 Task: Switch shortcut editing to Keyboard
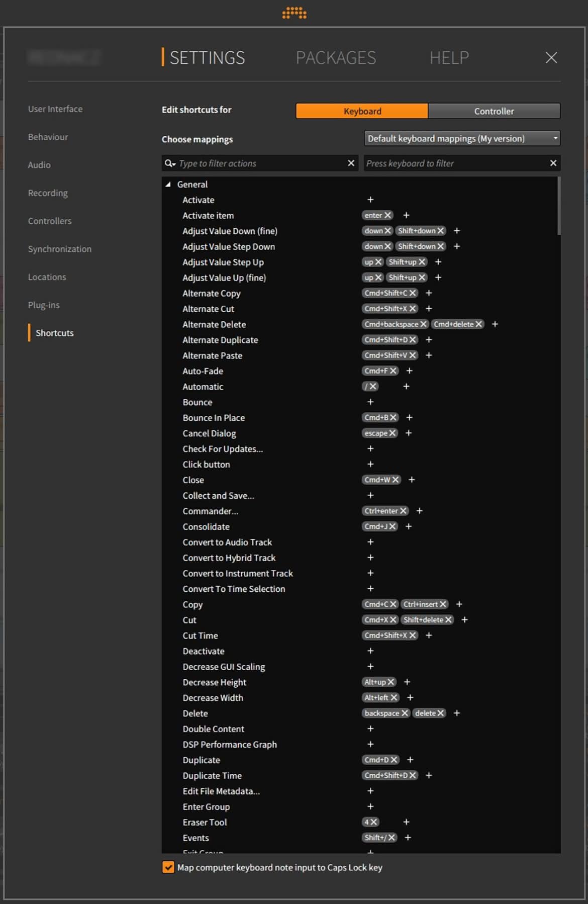tap(362, 111)
